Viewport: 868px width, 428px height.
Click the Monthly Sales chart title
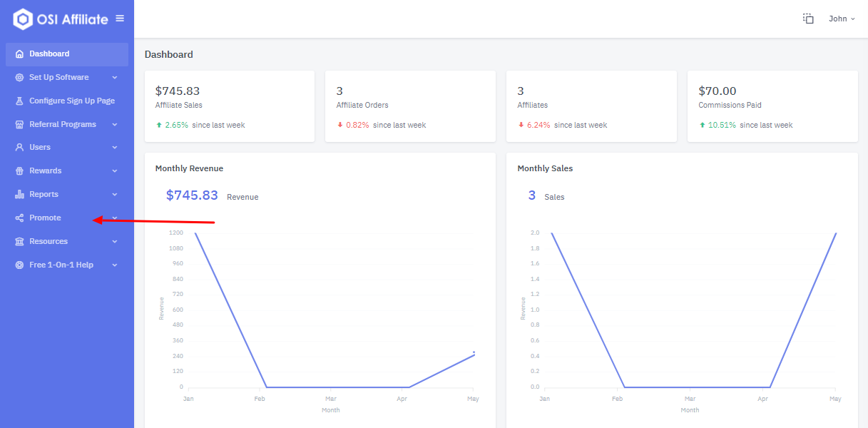click(x=545, y=169)
